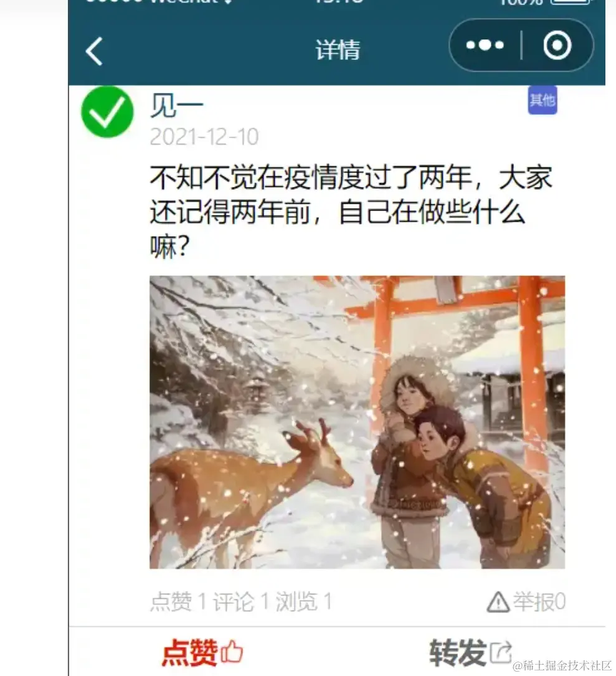Click the post text about 疫情
Viewport: 616px width, 676px height.
coord(351,212)
